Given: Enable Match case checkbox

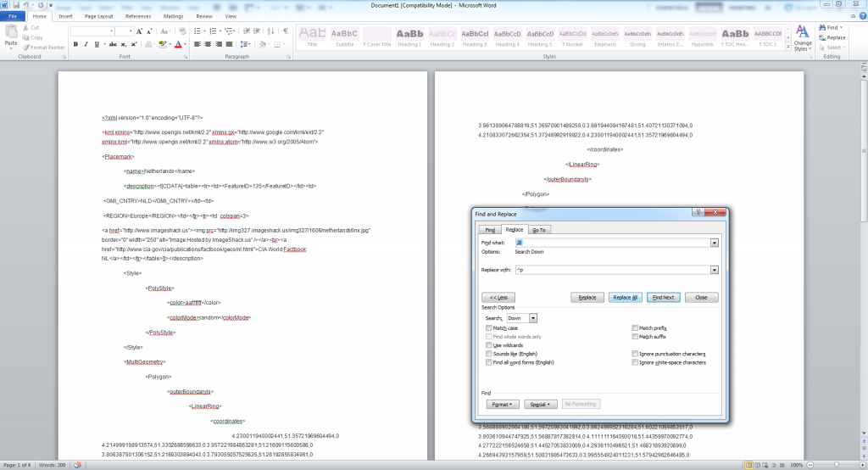Looking at the screenshot, I should tap(489, 328).
